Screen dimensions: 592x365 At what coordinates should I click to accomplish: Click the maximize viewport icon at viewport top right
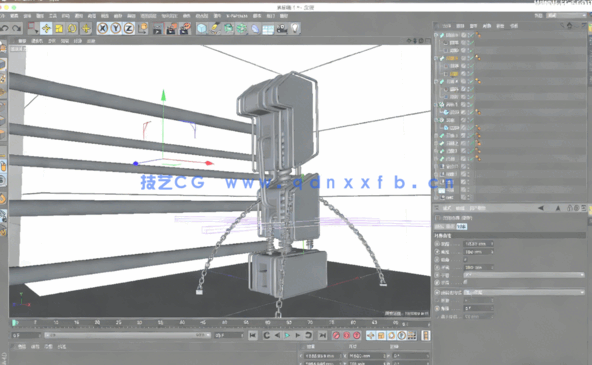coord(427,40)
